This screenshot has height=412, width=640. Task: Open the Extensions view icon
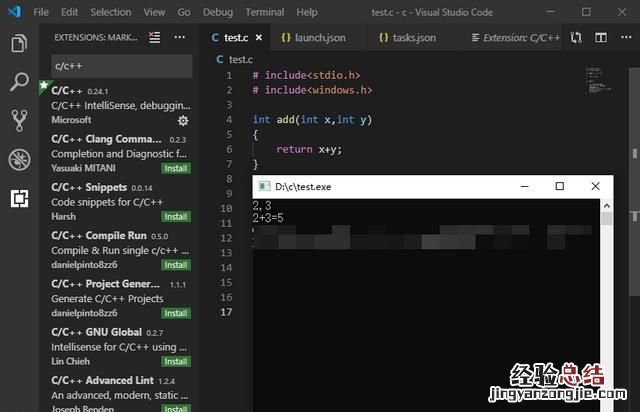pos(19,198)
